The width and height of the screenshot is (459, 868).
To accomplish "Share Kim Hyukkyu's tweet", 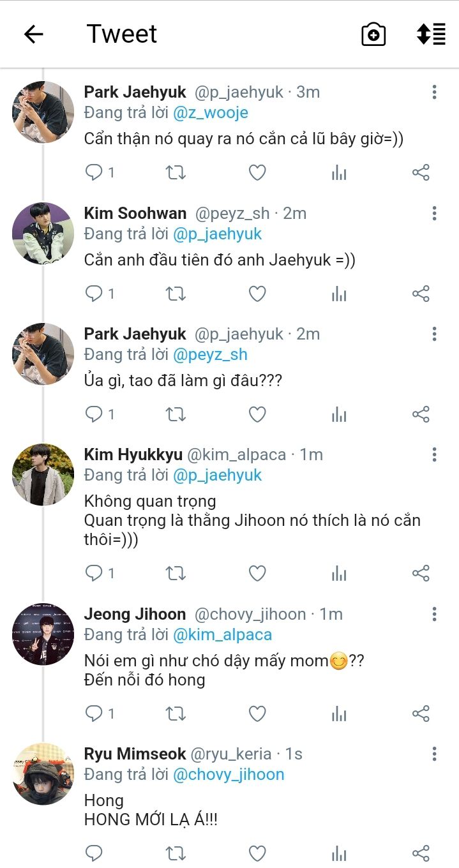I will (x=421, y=573).
